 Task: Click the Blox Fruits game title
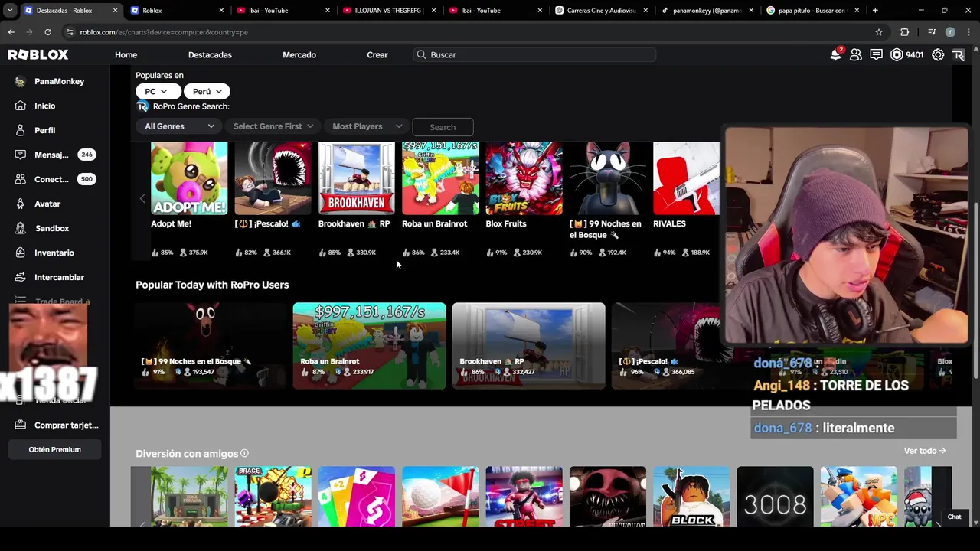pyautogui.click(x=506, y=223)
